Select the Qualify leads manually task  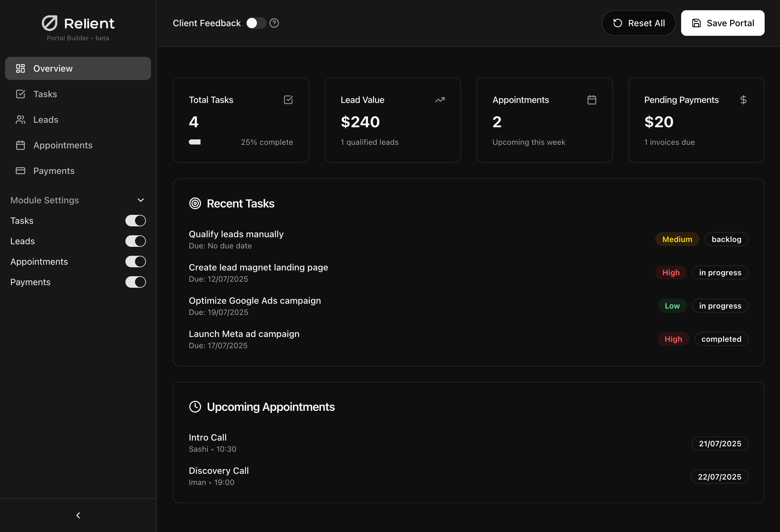point(236,234)
